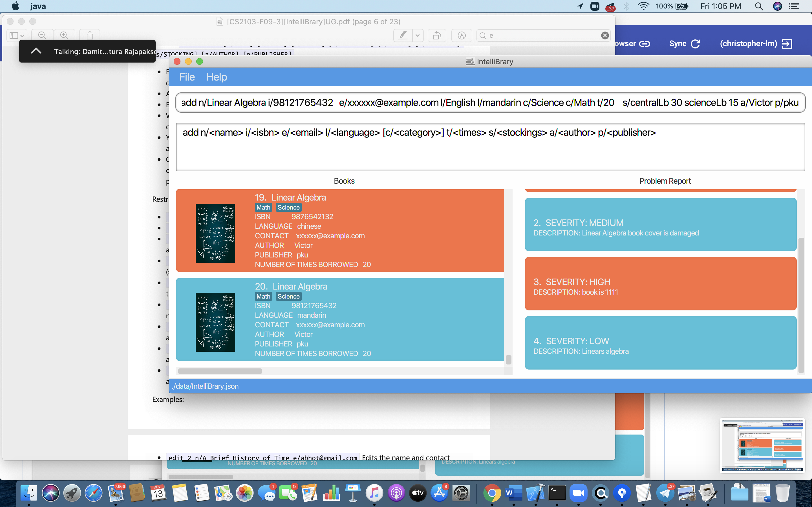Click the IntelliBrary command input box
The image size is (812, 507).
coord(490,103)
